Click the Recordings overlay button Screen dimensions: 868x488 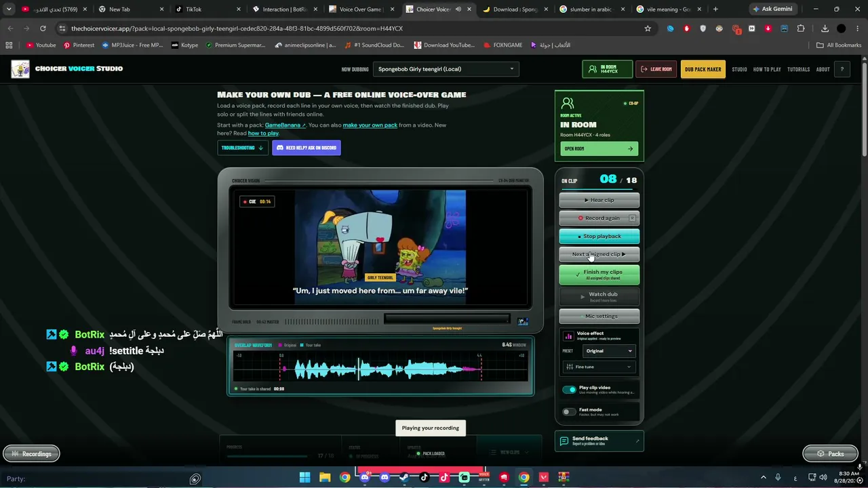(x=31, y=454)
